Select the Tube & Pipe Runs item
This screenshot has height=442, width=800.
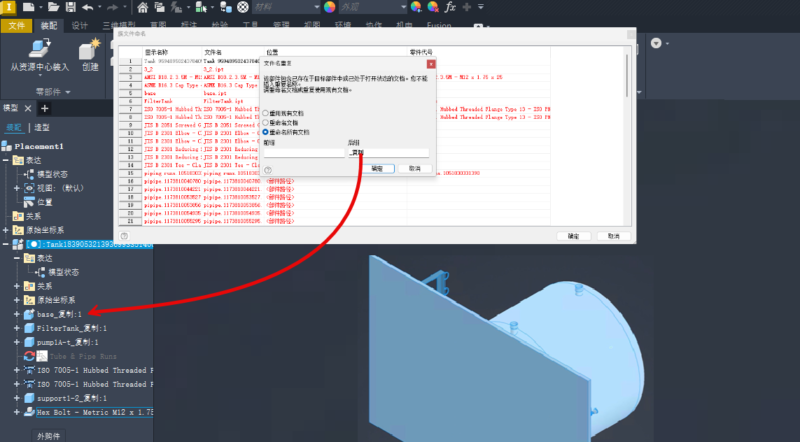(83, 356)
